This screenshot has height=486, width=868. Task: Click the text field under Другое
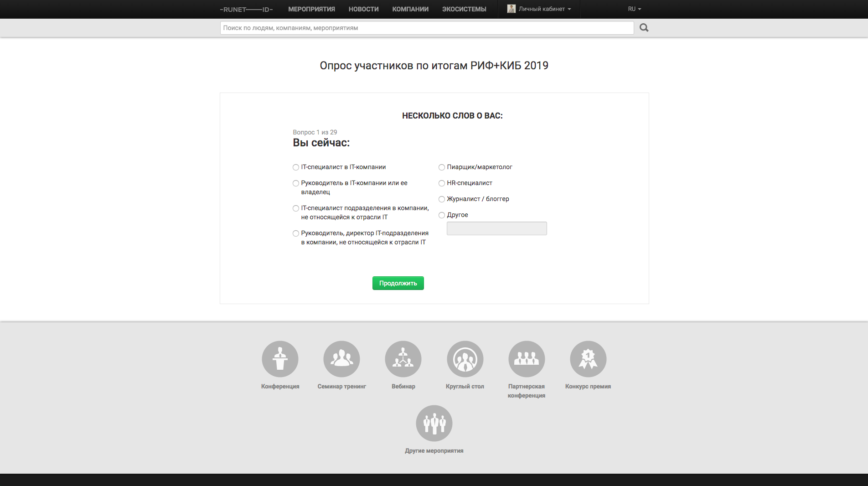(x=496, y=228)
